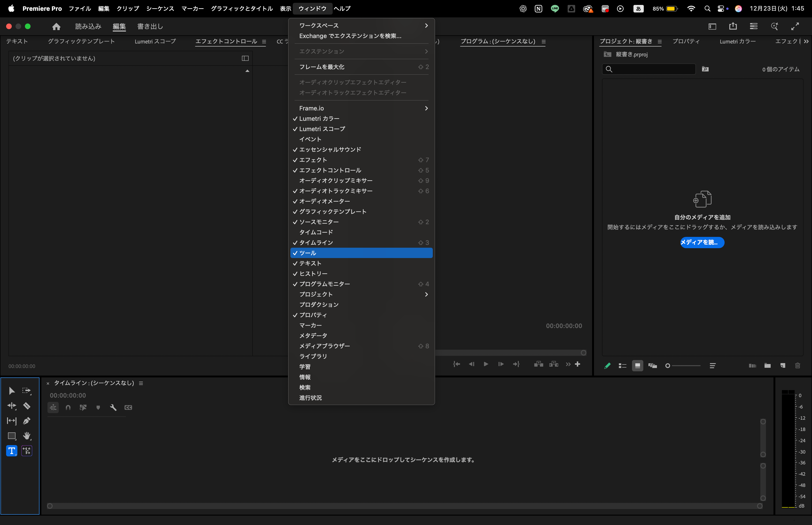This screenshot has height=525, width=812.
Task: Click the Home icon in header
Action: pyautogui.click(x=56, y=27)
